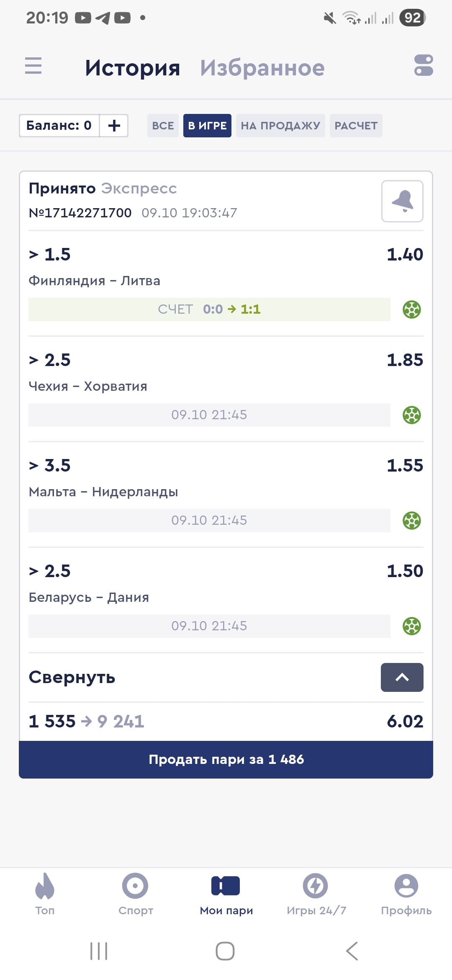Open the Профиль page
The width and height of the screenshot is (452, 980).
click(406, 893)
